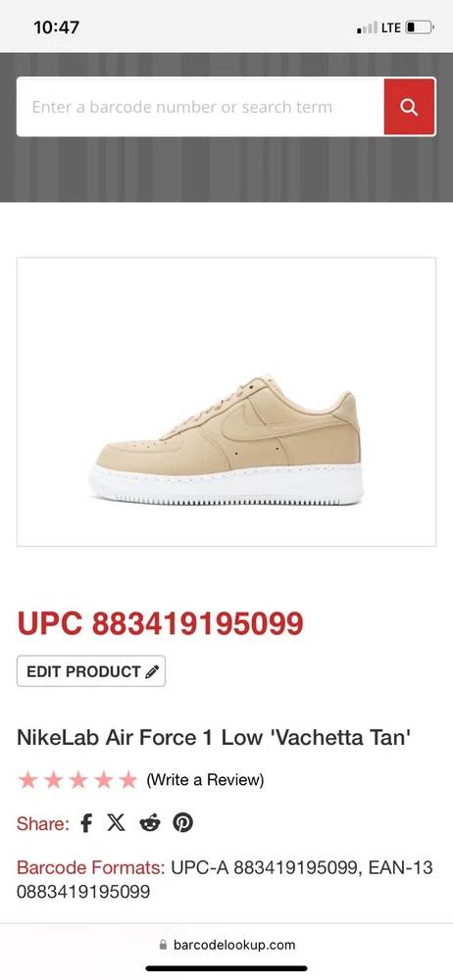This screenshot has height=980, width=453.
Task: Tap the NikeLab Air Force 1 product title
Action: point(214,738)
